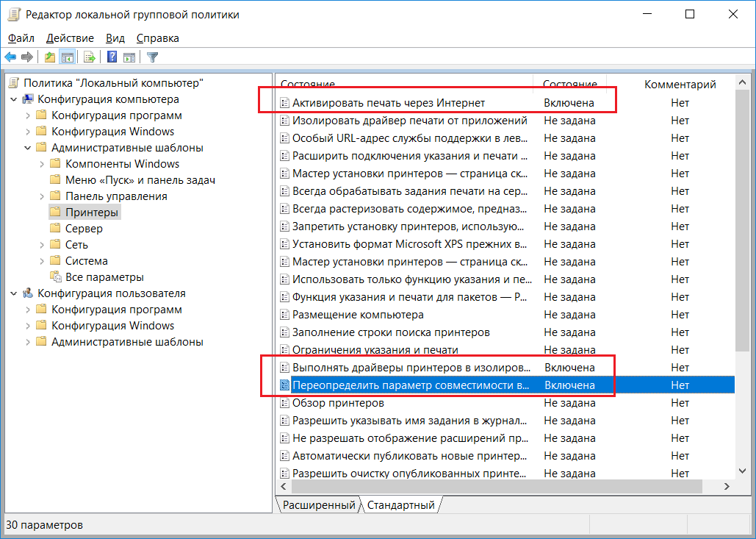Select policy Активировать печать через Интернет
The width and height of the screenshot is (756, 539).
coord(388,102)
